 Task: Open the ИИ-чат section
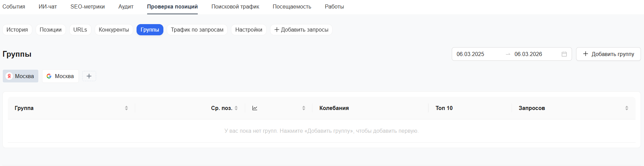click(48, 7)
